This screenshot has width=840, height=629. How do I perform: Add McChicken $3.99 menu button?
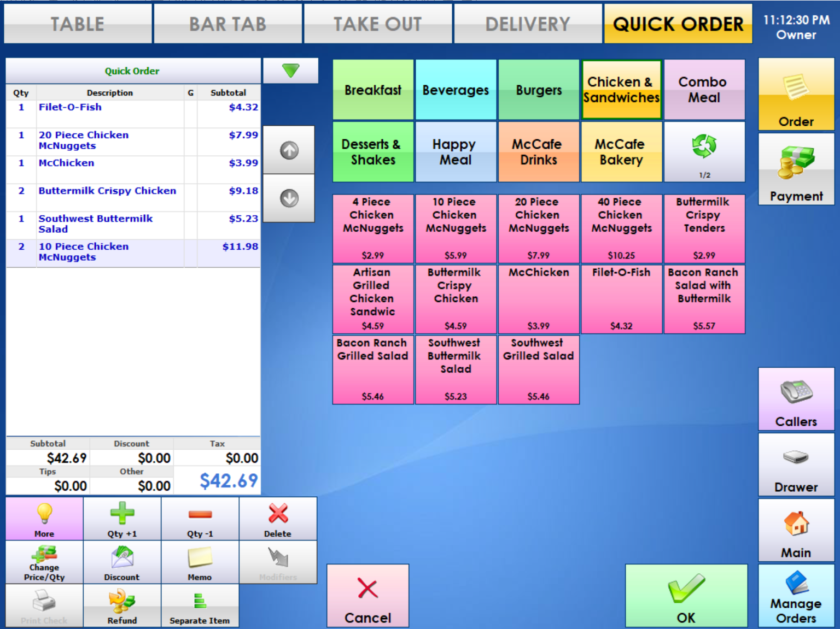coord(539,299)
